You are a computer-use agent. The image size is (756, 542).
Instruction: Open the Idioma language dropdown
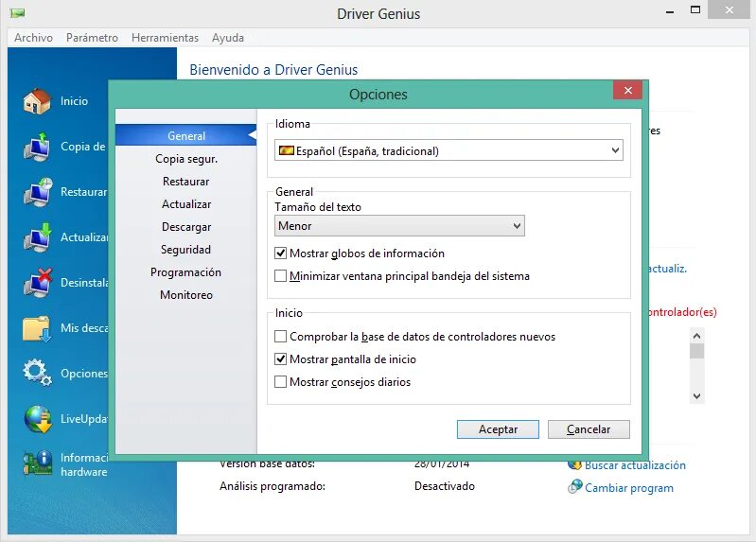448,150
